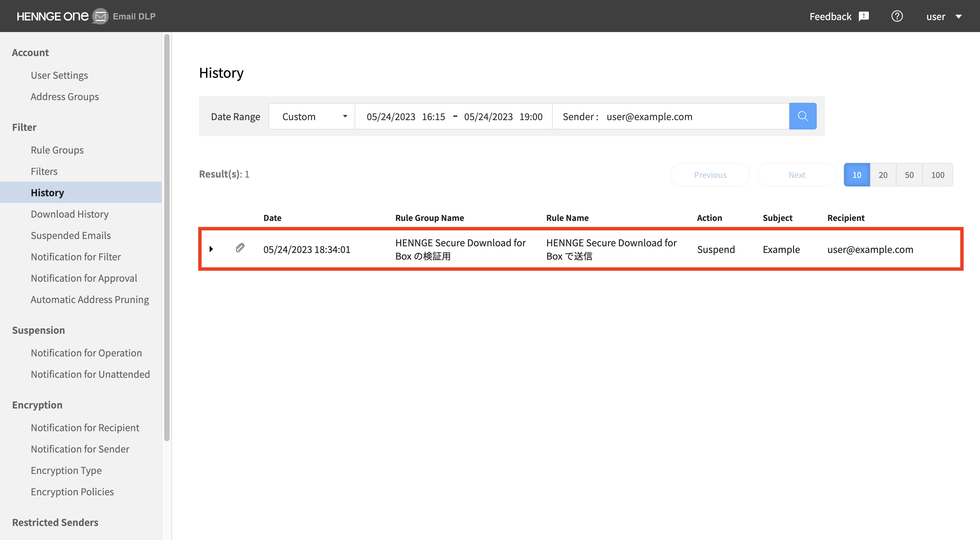980x540 pixels.
Task: Go to Filters page
Action: click(44, 171)
